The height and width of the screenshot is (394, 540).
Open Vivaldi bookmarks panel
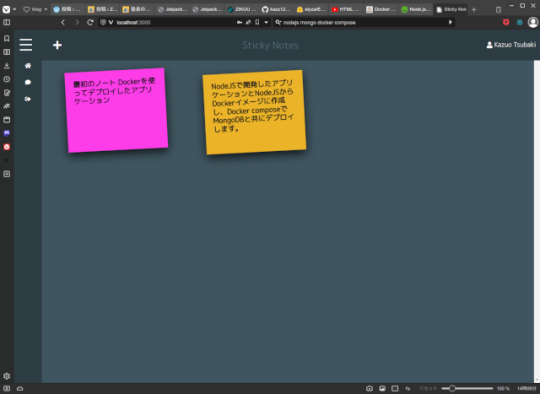pos(7,38)
